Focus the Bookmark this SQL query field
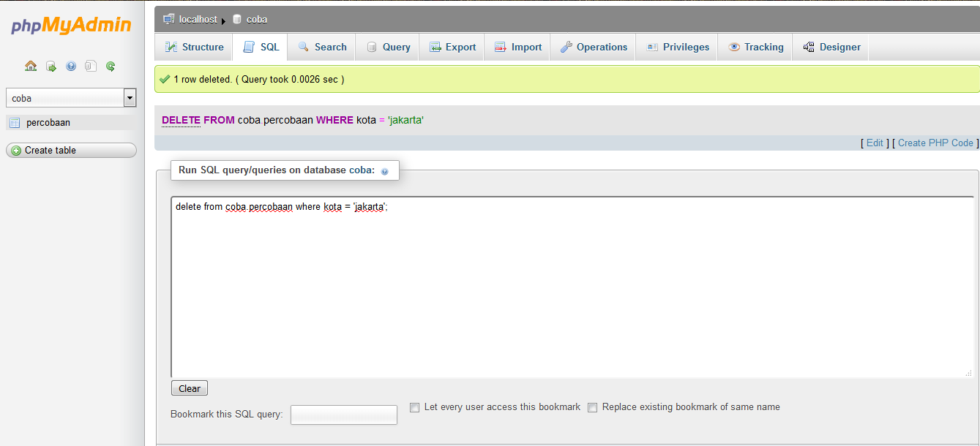Image resolution: width=980 pixels, height=446 pixels. point(344,415)
